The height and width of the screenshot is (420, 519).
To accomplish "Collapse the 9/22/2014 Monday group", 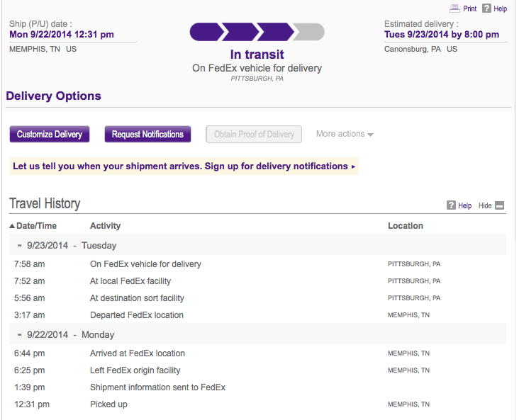I will [x=20, y=335].
